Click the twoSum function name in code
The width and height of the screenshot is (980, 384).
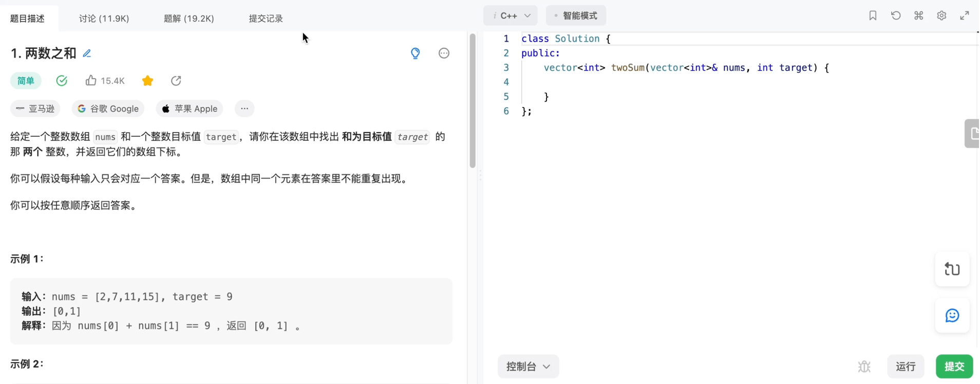click(x=628, y=68)
